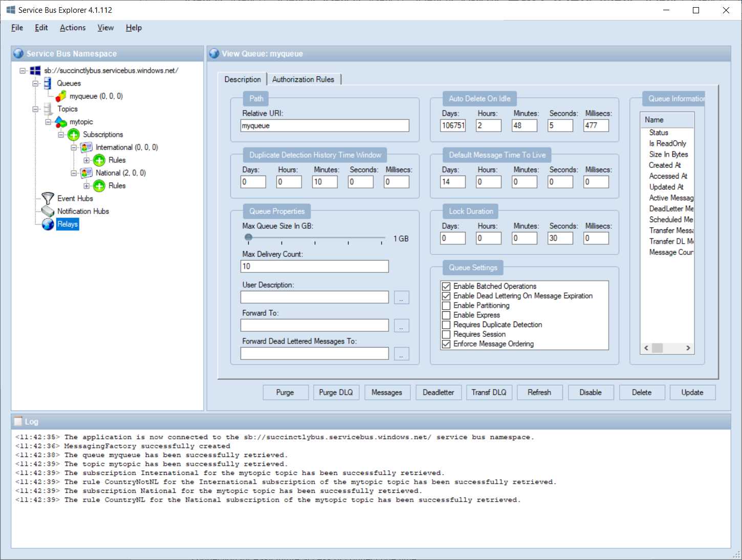Click the Purge DLQ button
Image resolution: width=742 pixels, height=560 pixels.
click(x=336, y=393)
